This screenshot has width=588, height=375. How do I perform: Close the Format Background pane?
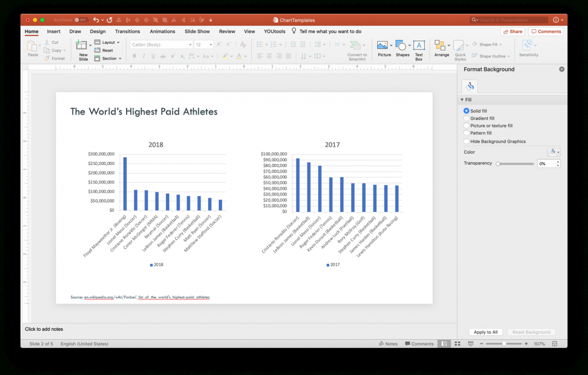tap(561, 69)
